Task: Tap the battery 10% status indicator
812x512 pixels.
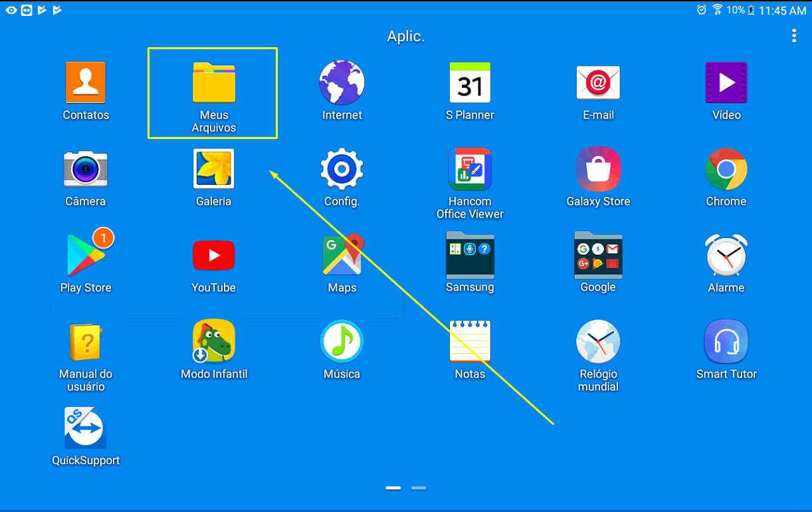Action: (740, 10)
